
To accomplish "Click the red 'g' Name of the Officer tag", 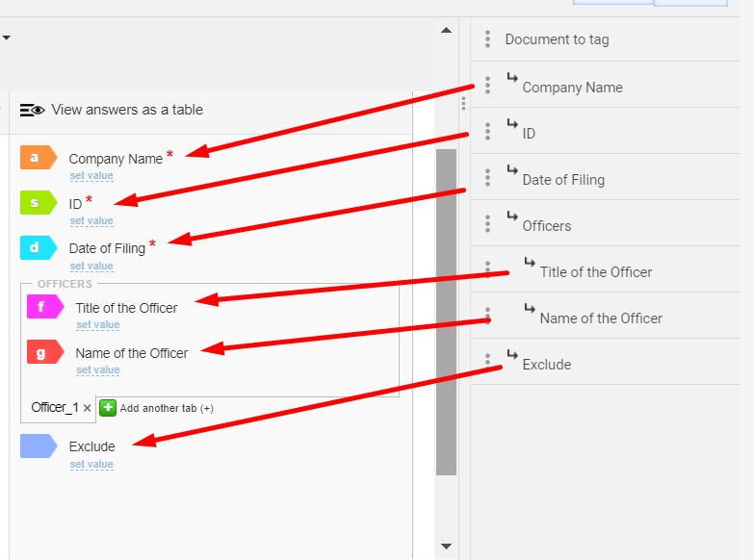I will (45, 352).
